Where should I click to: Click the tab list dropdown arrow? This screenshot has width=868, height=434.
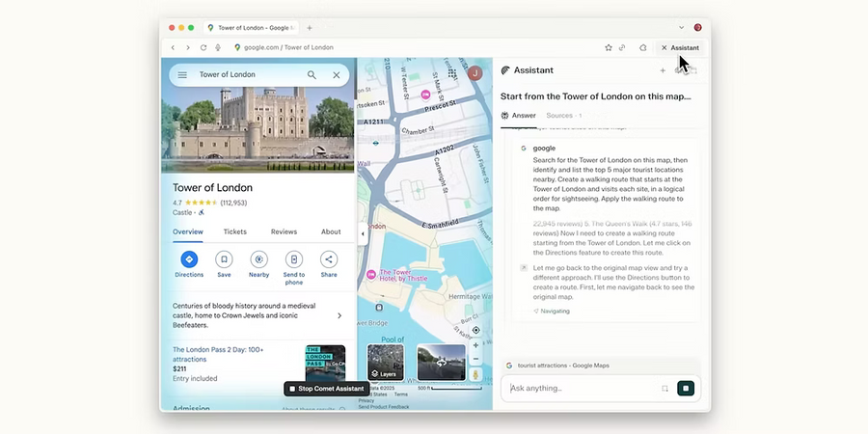pyautogui.click(x=681, y=28)
